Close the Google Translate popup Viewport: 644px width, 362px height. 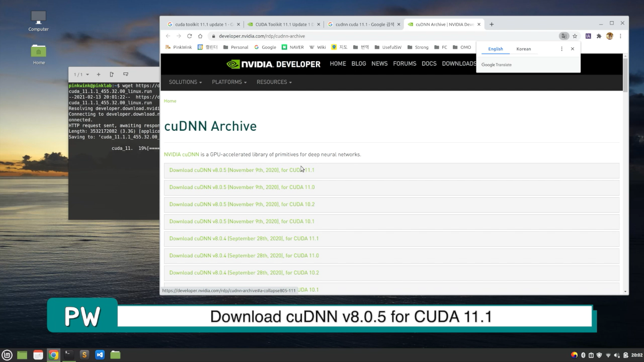click(x=573, y=49)
